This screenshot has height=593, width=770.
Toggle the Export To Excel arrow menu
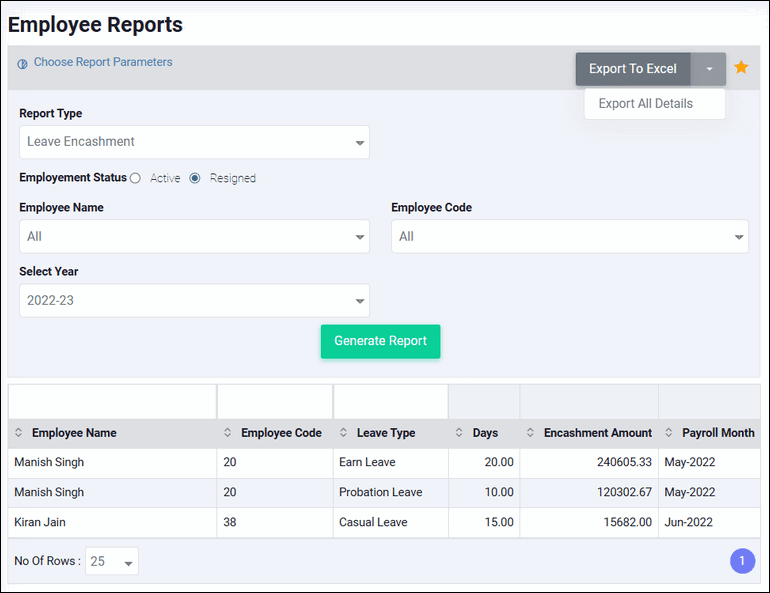coord(709,69)
